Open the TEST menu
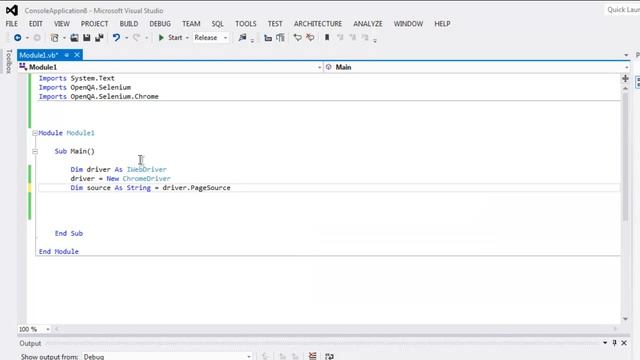The image size is (640, 360). pyautogui.click(x=275, y=24)
